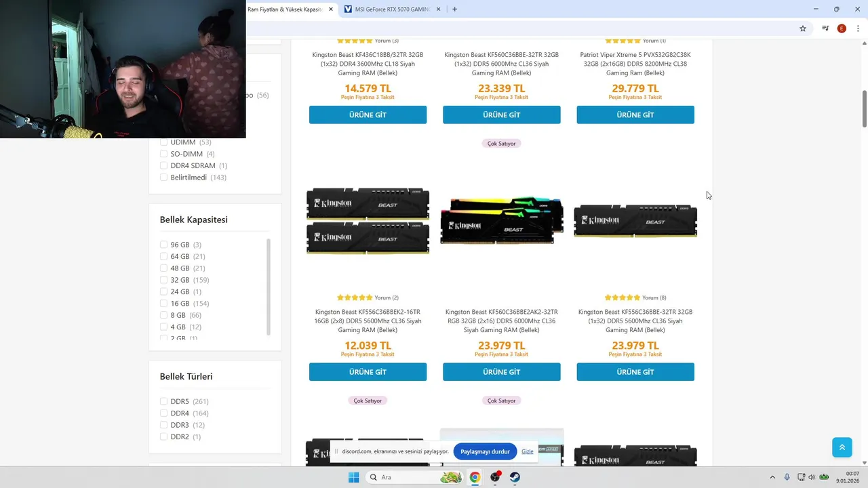Screen dimensions: 868x488
Task: Enable the DDR5 memory type filter
Action: 163,401
